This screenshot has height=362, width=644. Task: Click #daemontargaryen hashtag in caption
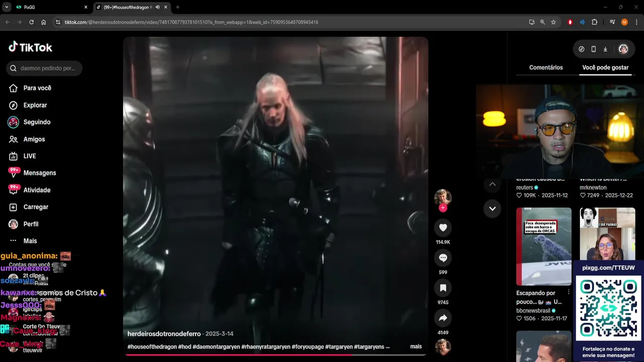click(x=216, y=347)
